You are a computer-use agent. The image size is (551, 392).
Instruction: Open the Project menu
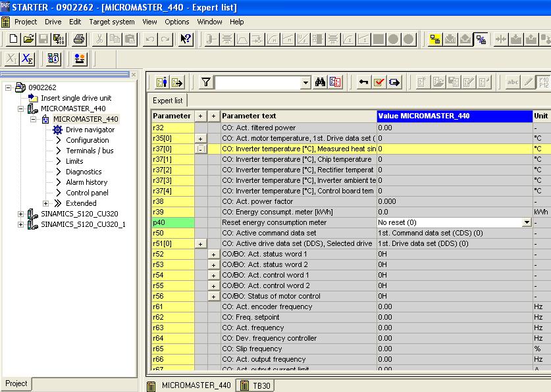25,22
